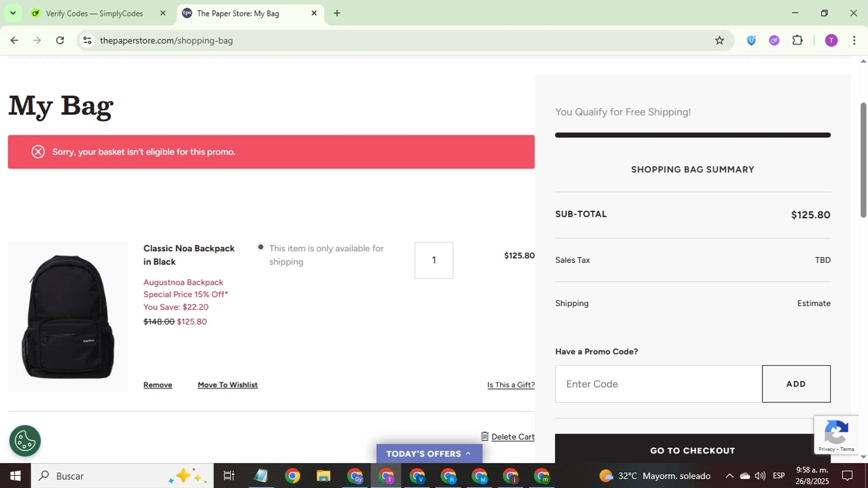868x488 pixels.
Task: Click the page vertical scrollbar
Action: [x=863, y=160]
